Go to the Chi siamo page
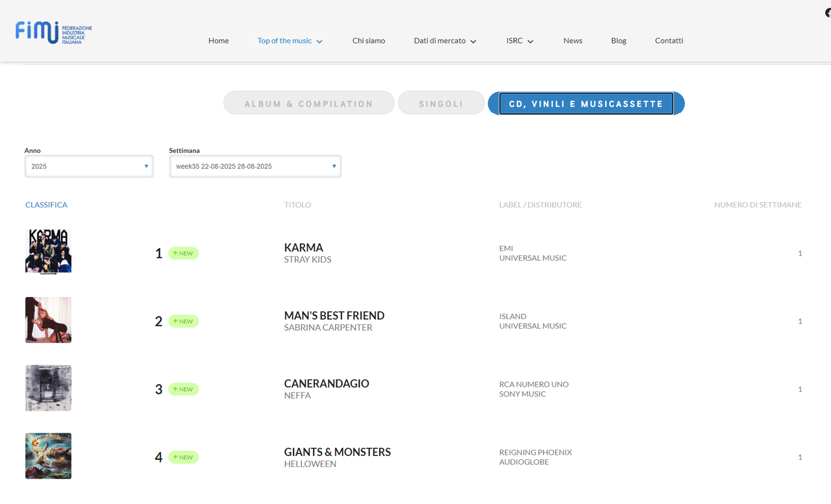The image size is (831, 504). click(369, 41)
